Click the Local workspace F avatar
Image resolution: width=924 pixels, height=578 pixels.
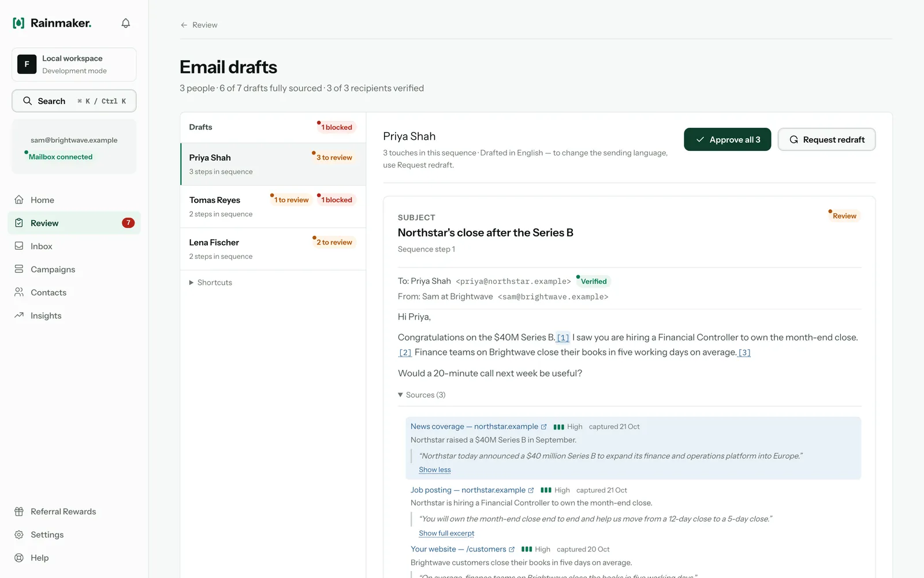(27, 64)
